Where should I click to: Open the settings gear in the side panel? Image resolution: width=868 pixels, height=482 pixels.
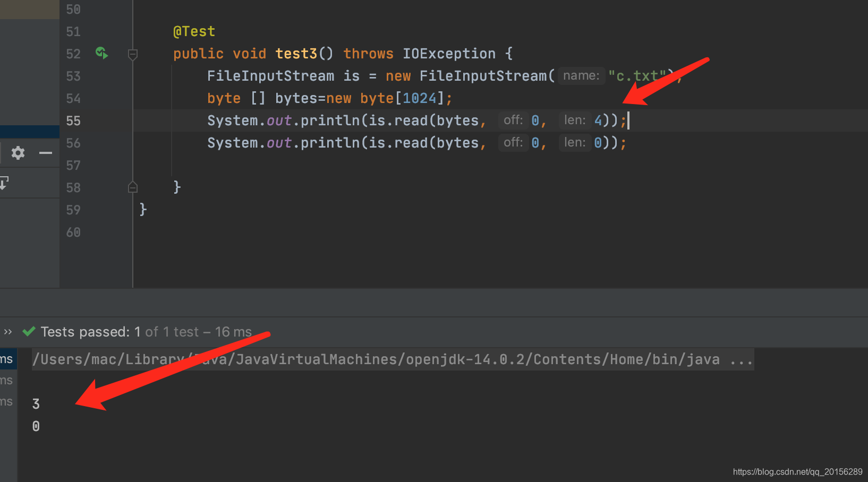pos(18,153)
